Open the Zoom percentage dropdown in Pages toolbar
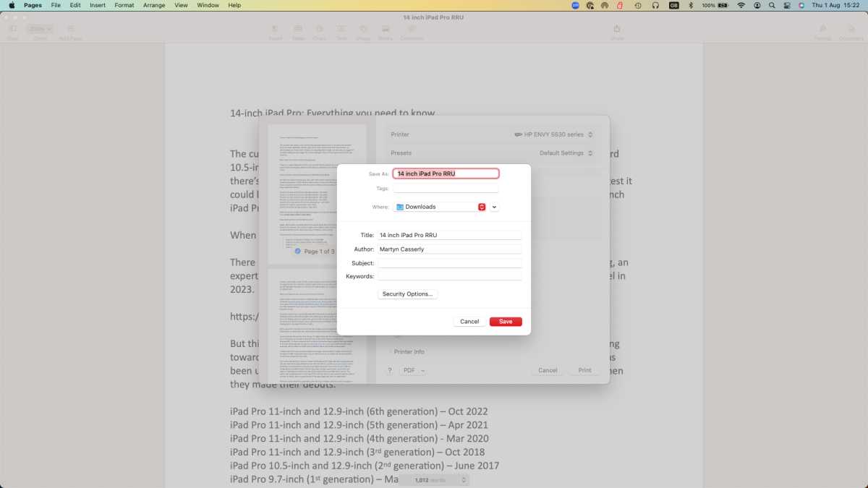 (x=40, y=29)
